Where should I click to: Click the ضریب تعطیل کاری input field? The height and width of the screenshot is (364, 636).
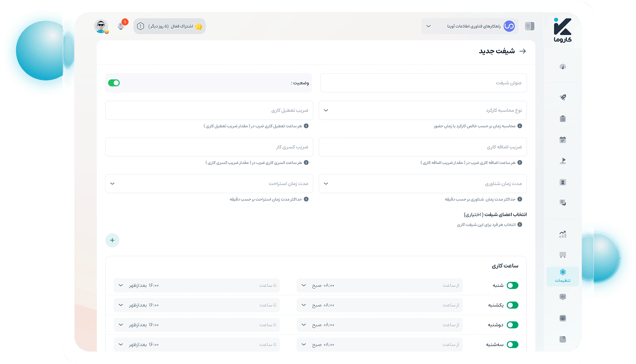coord(209,110)
